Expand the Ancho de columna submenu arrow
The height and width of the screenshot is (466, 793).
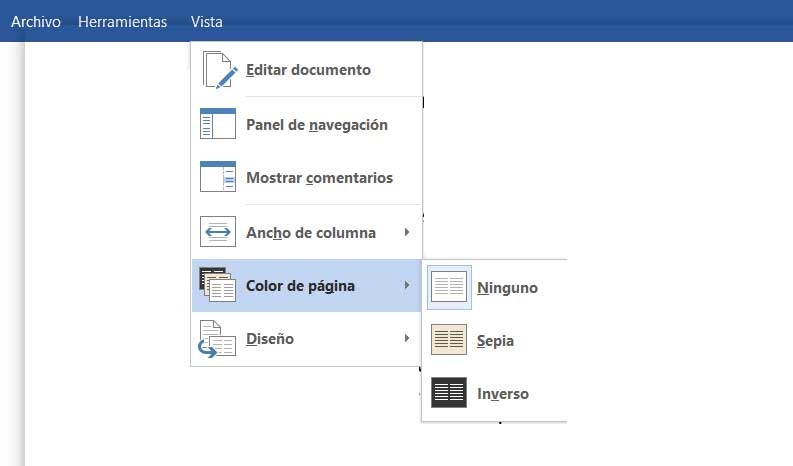click(x=407, y=232)
